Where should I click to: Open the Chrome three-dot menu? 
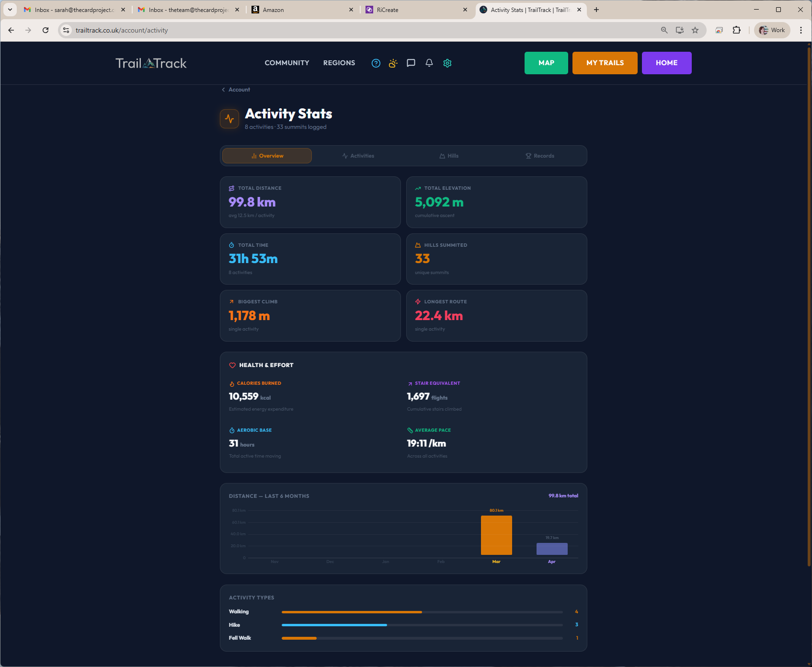[x=801, y=30]
